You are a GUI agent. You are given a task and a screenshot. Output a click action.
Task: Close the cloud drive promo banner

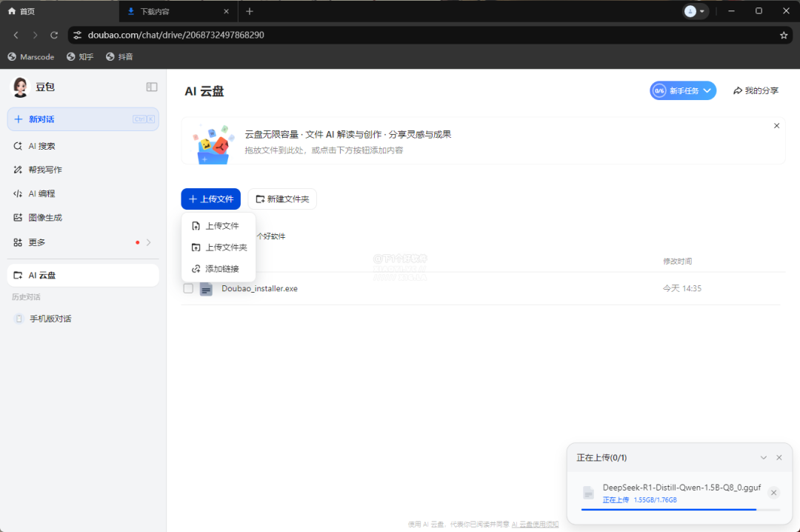(x=776, y=126)
